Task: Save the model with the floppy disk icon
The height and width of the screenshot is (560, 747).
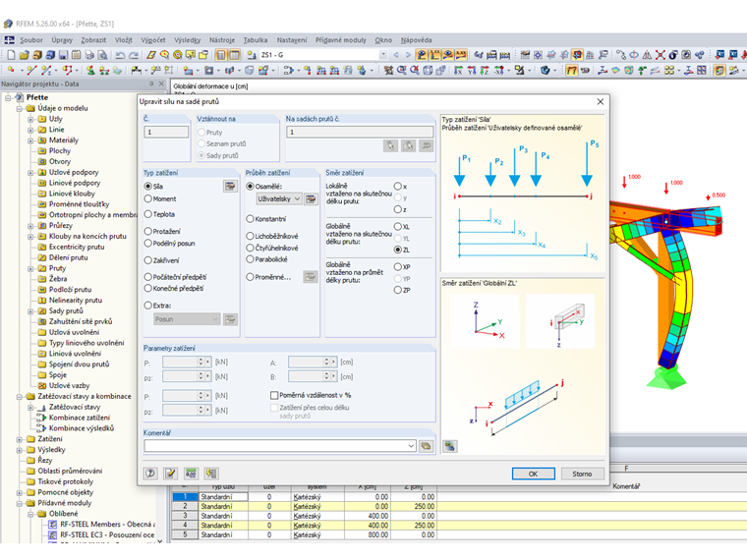Action: (63, 55)
